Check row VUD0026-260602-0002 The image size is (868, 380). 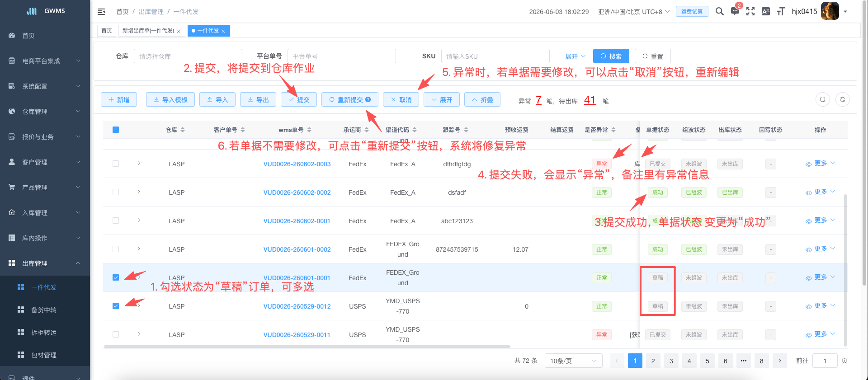click(x=116, y=192)
